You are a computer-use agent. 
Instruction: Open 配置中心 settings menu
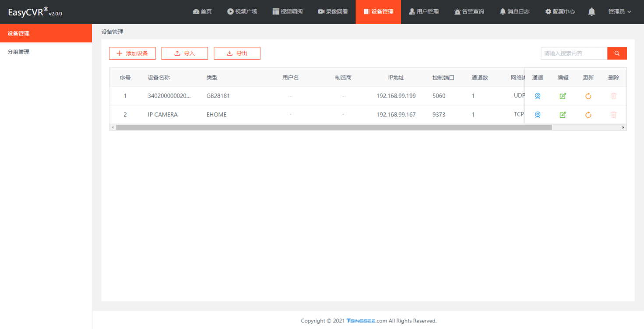click(560, 12)
